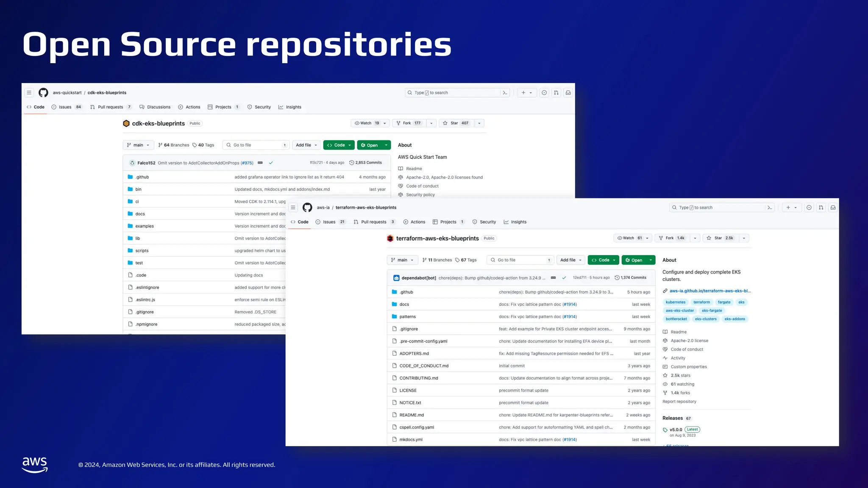
Task: Open issues shortcut icon in cdk window header
Action: (x=544, y=93)
